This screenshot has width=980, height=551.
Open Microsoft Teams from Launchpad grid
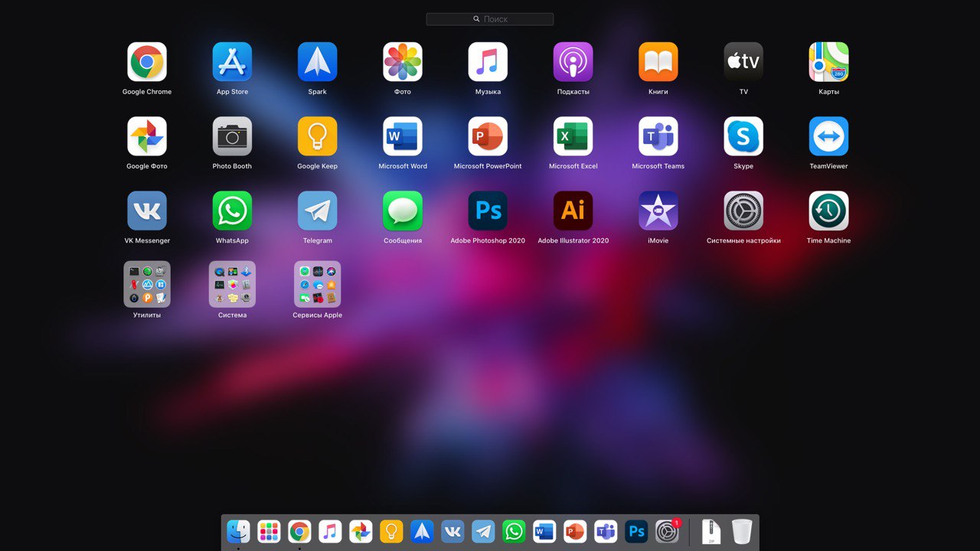(x=658, y=136)
